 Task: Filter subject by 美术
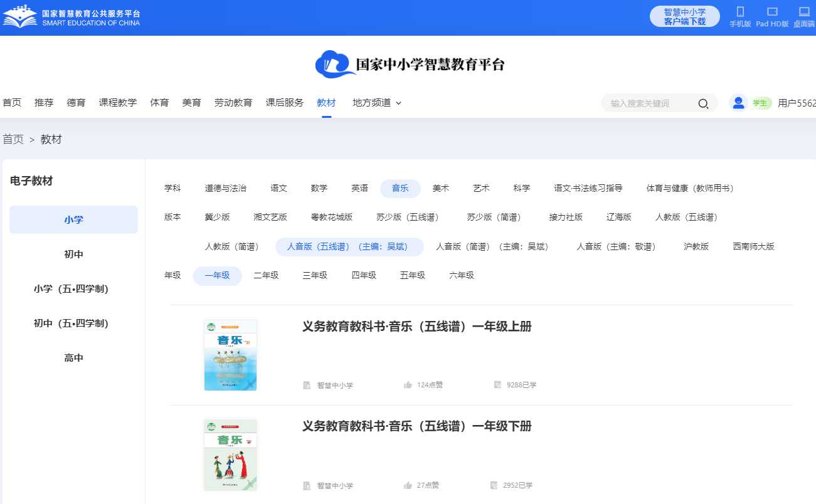pos(441,188)
